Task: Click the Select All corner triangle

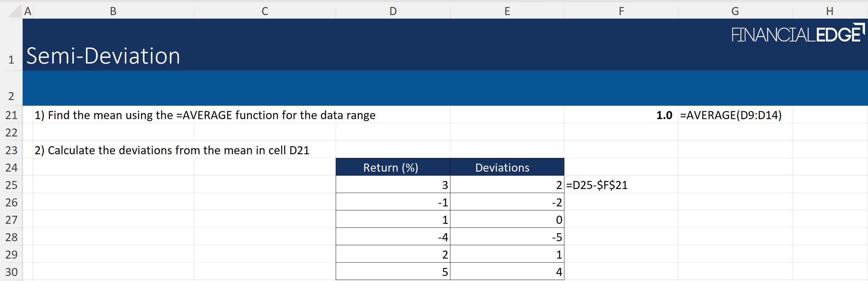Action: 15,11
